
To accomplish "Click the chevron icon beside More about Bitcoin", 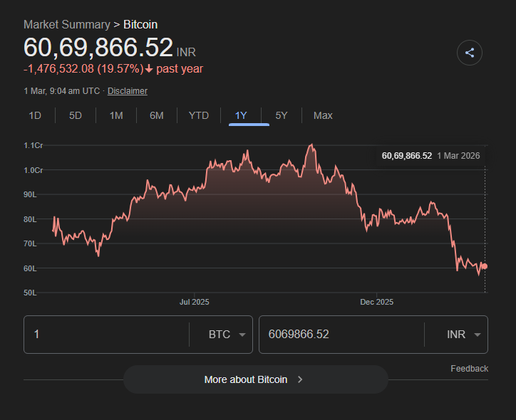I will (300, 379).
